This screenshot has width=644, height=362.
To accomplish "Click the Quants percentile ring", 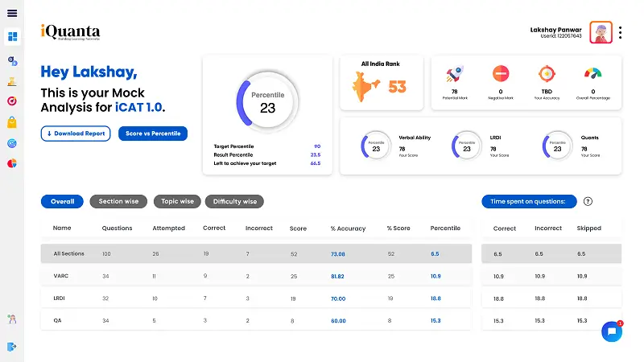I will click(557, 146).
